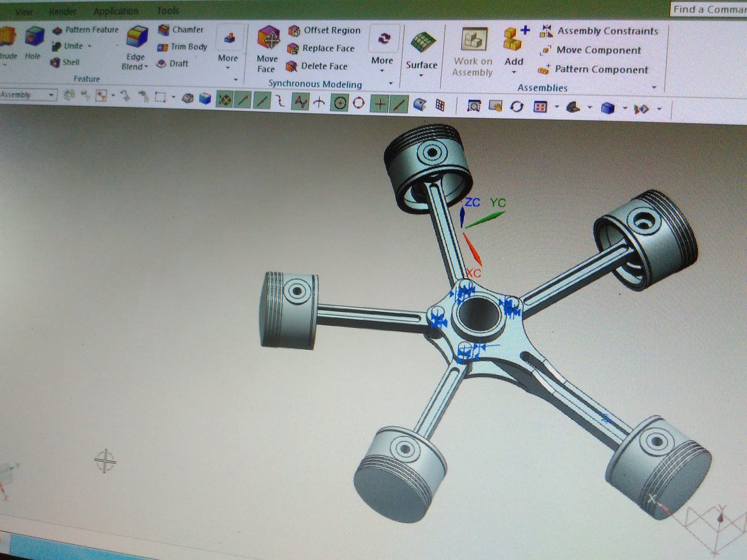This screenshot has width=747, height=560.
Task: Expand the Add component dropdown arrow
Action: click(514, 73)
